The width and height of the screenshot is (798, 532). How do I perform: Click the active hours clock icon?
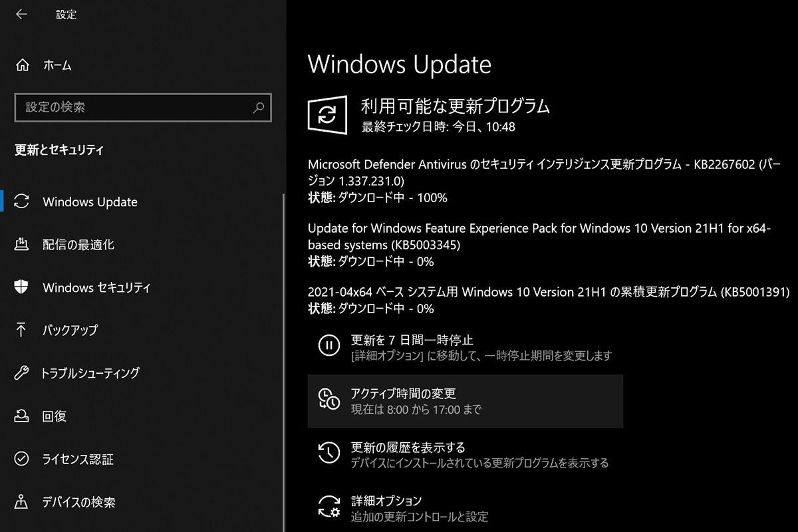pyautogui.click(x=329, y=399)
